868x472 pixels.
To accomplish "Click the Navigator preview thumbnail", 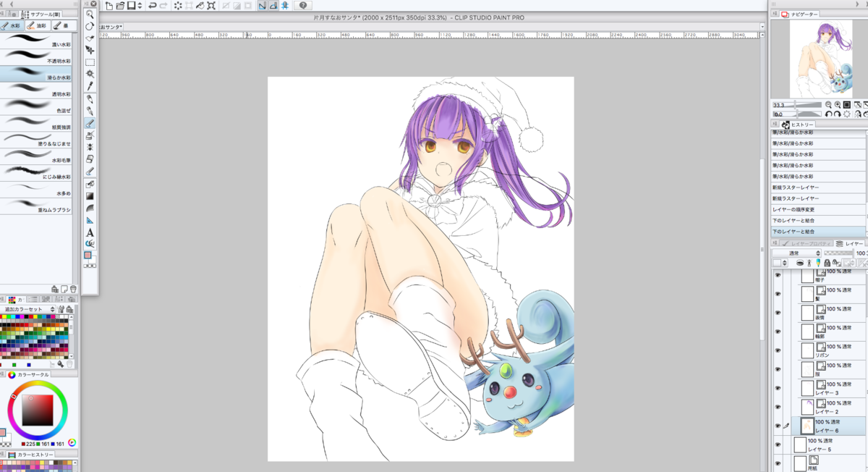I will pos(820,59).
